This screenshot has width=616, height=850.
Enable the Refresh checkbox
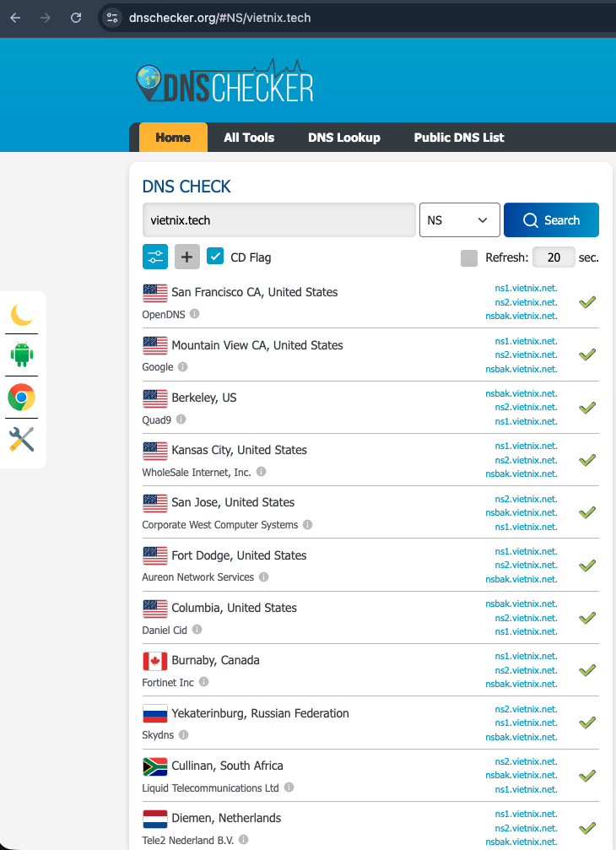469,257
